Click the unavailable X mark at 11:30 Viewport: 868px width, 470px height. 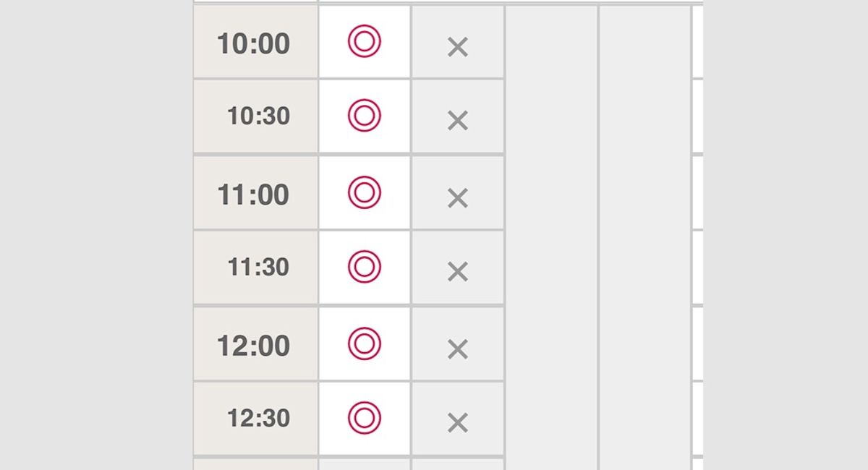click(x=458, y=272)
